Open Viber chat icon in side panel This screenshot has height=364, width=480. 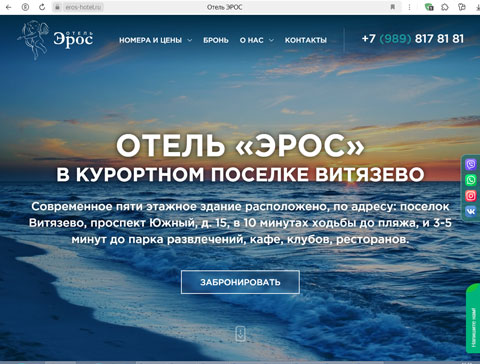click(x=471, y=164)
